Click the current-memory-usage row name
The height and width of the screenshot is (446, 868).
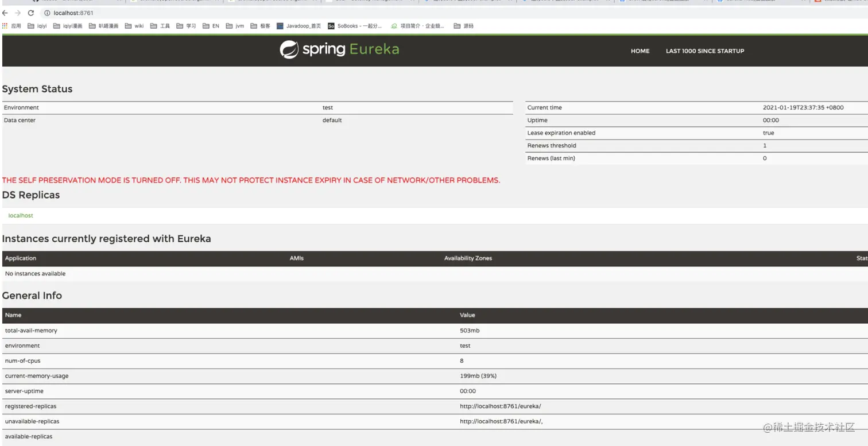[36, 376]
